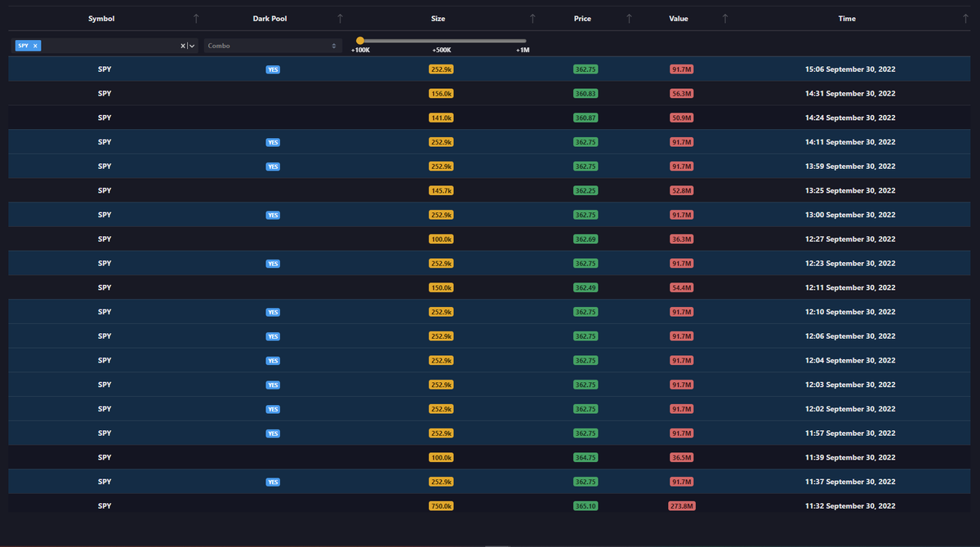Click the 54.4M value badge
The width and height of the screenshot is (980, 547).
point(681,288)
